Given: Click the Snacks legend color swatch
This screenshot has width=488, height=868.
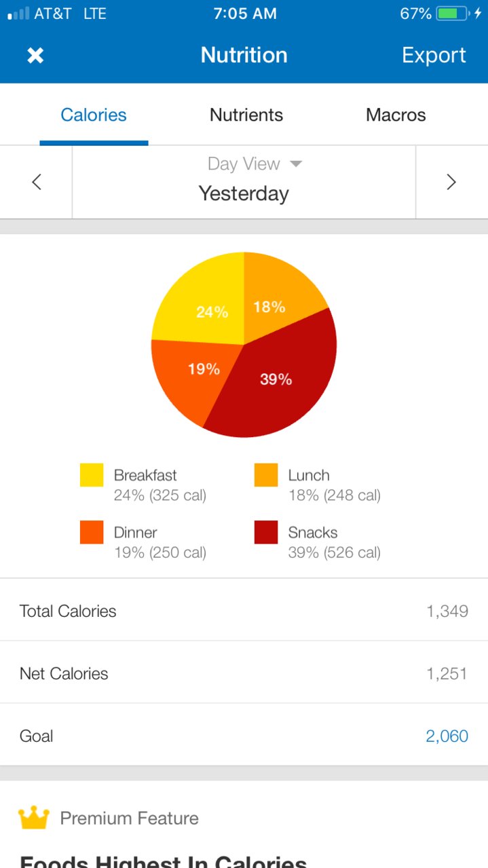Looking at the screenshot, I should tap(266, 532).
